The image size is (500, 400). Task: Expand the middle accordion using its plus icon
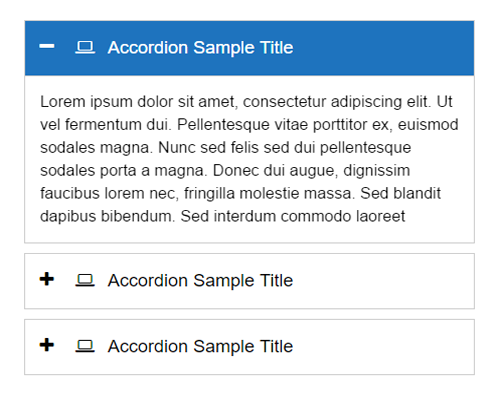[x=47, y=279]
